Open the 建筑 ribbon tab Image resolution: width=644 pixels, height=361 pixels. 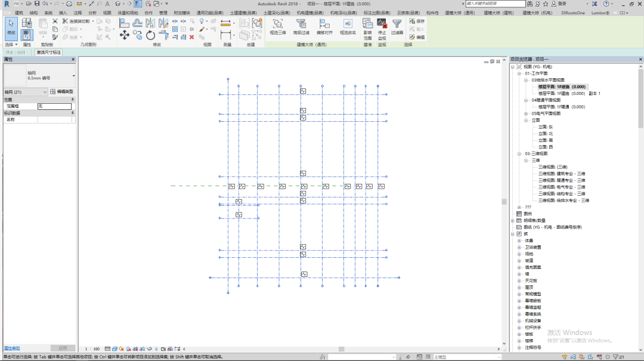(19, 13)
